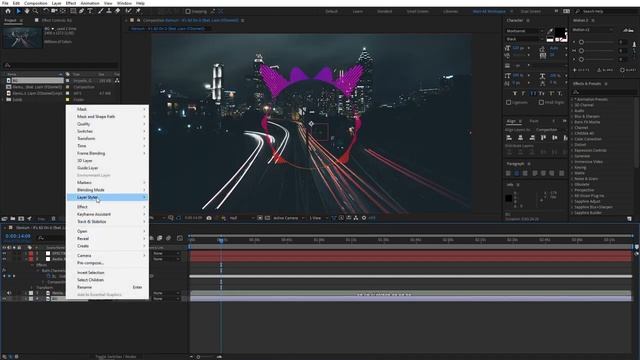
Task: Open Animation menu in menu bar
Action: 90,3
